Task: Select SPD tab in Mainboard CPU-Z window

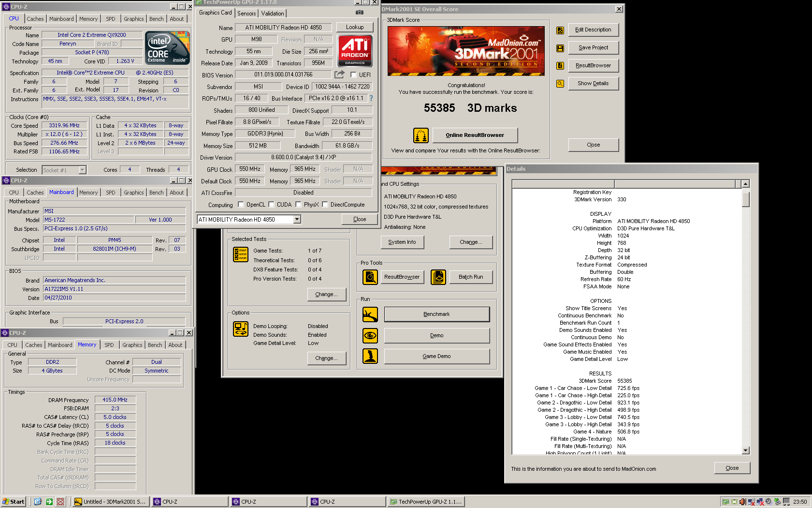Action: (111, 193)
